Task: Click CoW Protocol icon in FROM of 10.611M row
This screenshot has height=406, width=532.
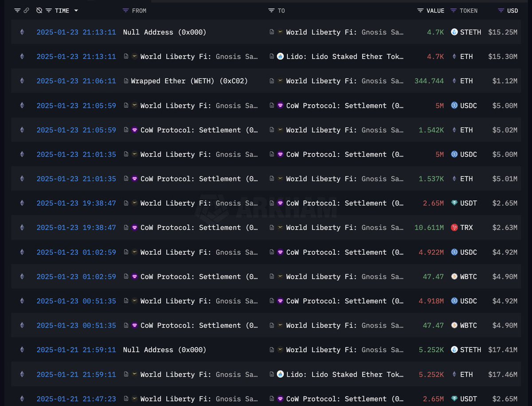Action: tap(135, 228)
